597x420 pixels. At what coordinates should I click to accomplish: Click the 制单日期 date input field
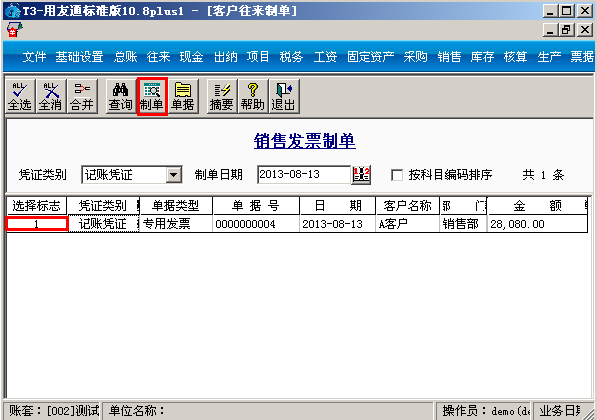click(304, 175)
